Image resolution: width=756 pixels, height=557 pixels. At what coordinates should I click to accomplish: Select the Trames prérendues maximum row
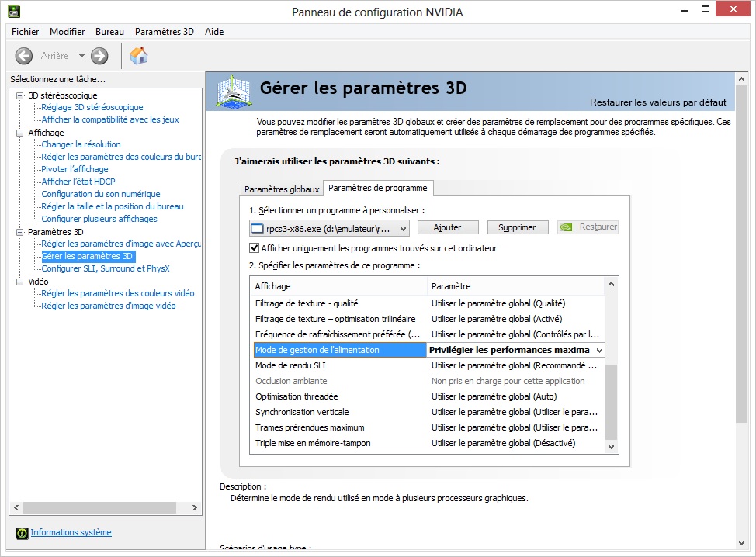coord(428,427)
